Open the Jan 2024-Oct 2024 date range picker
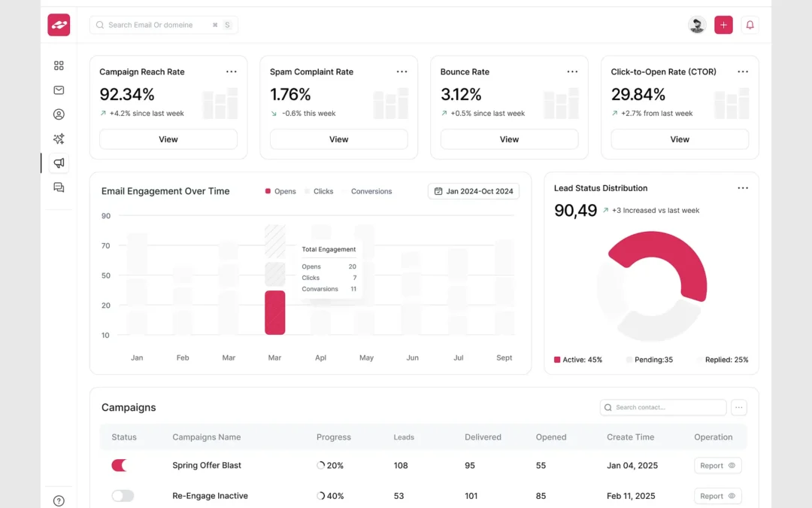Screen dimensions: 812x508 point(473,191)
